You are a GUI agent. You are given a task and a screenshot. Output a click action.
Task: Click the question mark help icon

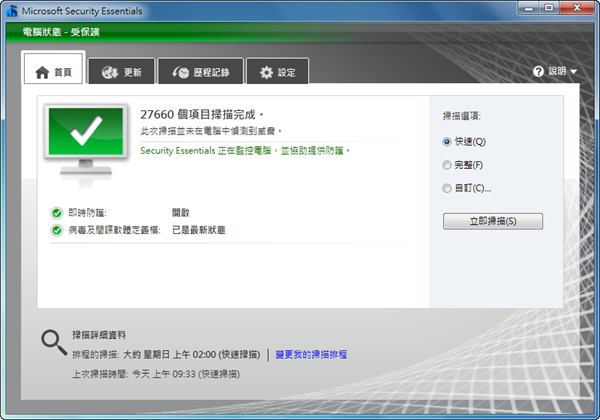(x=538, y=71)
